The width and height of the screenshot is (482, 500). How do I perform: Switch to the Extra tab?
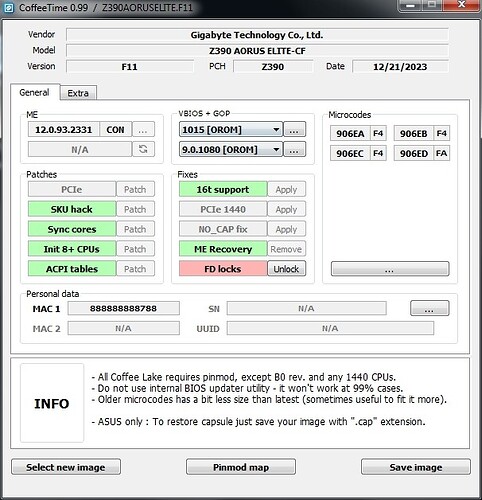(x=78, y=93)
